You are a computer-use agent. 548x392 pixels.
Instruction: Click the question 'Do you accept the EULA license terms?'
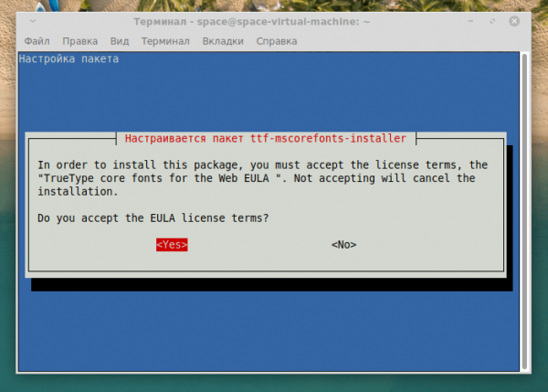(153, 218)
